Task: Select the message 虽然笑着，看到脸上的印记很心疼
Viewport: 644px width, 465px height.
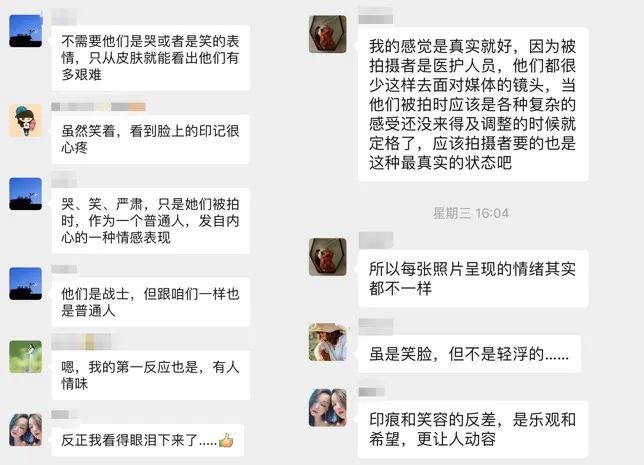Action: (x=151, y=139)
